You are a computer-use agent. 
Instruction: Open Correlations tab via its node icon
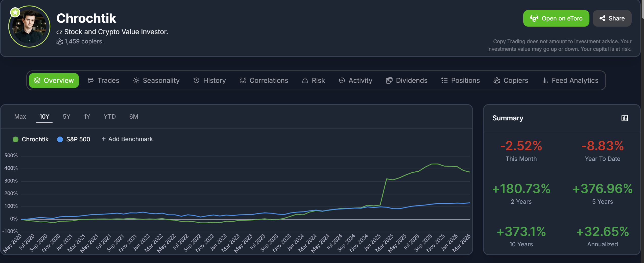(243, 81)
